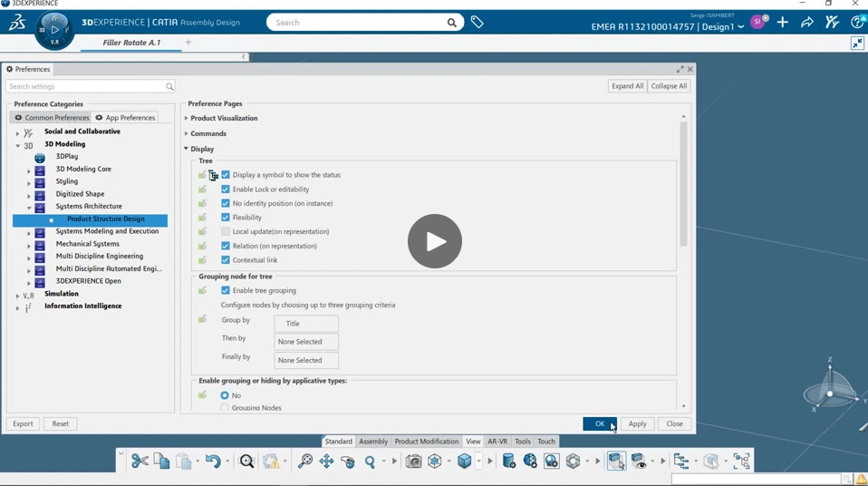Image resolution: width=868 pixels, height=486 pixels.
Task: Click the preference pages vertical scrollbar
Action: 684,183
